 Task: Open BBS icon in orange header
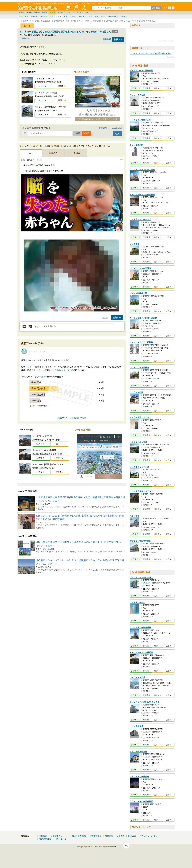(x=68, y=7)
